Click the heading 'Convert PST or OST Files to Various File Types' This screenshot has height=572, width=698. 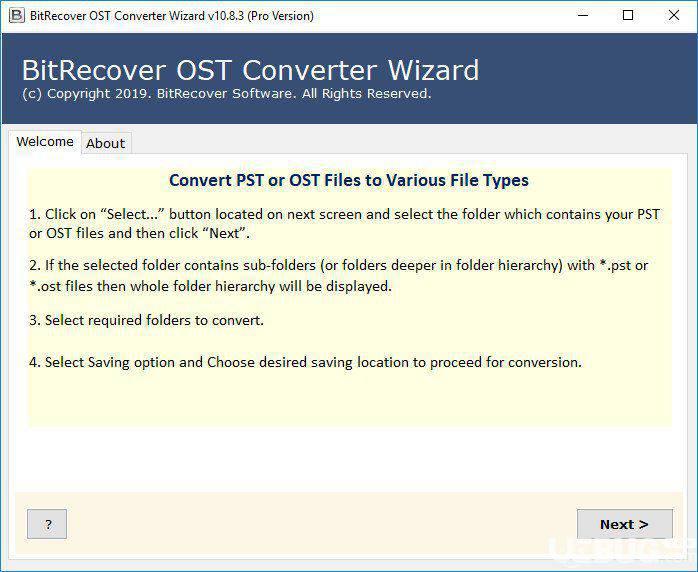coord(349,180)
